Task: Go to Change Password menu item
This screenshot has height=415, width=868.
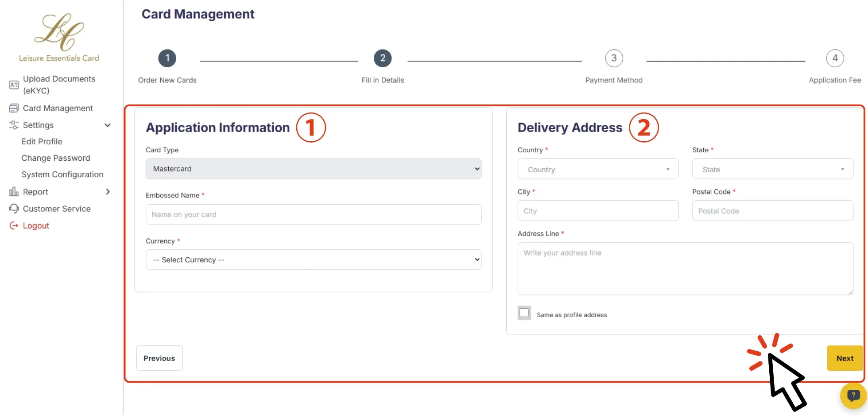Action: 56,158
